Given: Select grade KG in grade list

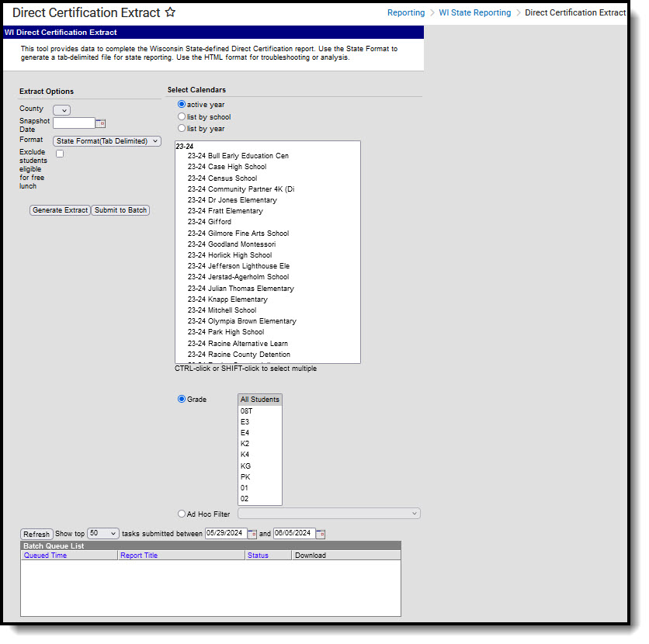Looking at the screenshot, I should tap(260, 466).
